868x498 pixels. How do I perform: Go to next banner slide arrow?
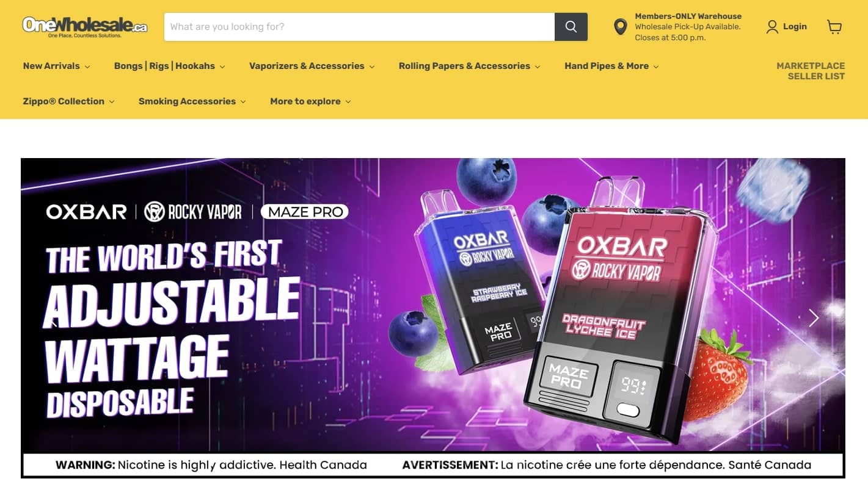pyautogui.click(x=813, y=318)
